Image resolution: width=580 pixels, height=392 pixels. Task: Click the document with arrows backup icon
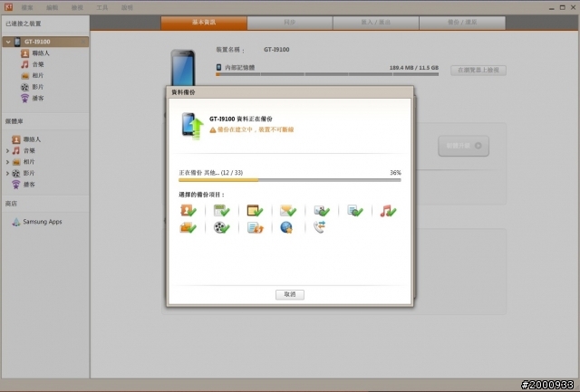255,227
